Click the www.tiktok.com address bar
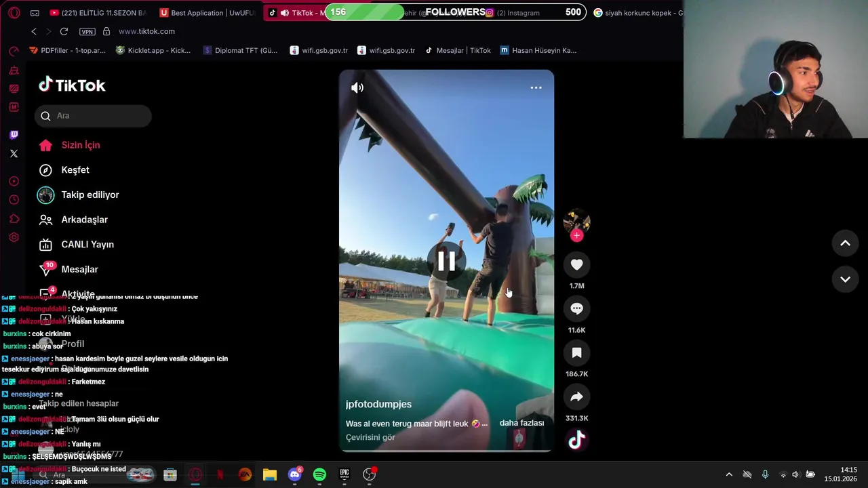 coord(146,31)
